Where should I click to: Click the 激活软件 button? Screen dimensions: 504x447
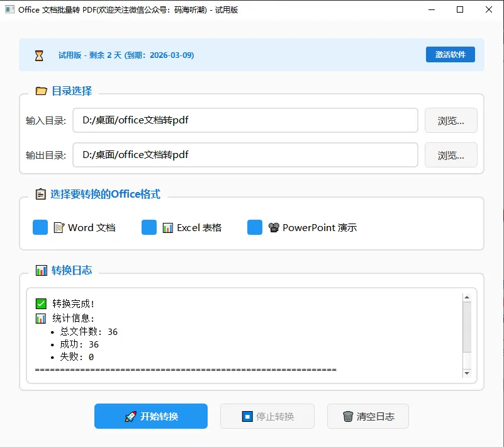pyautogui.click(x=451, y=55)
